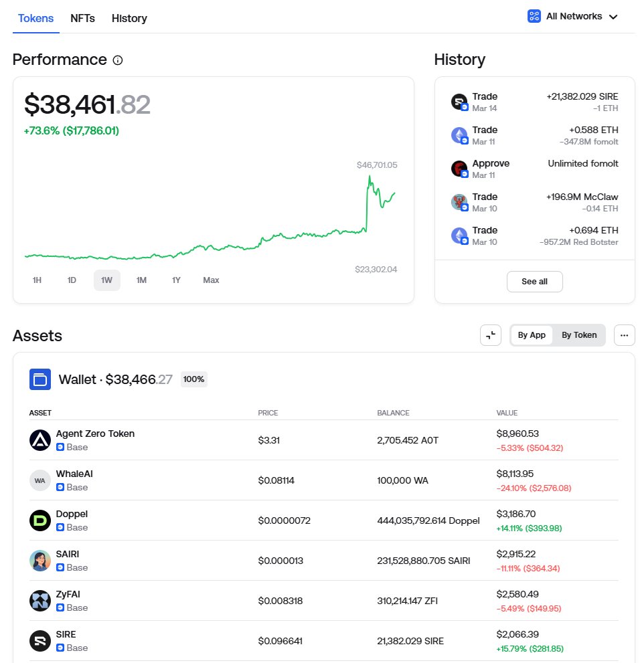This screenshot has width=644, height=663.
Task: Click the $0.0000072 Doppel price
Action: (285, 520)
